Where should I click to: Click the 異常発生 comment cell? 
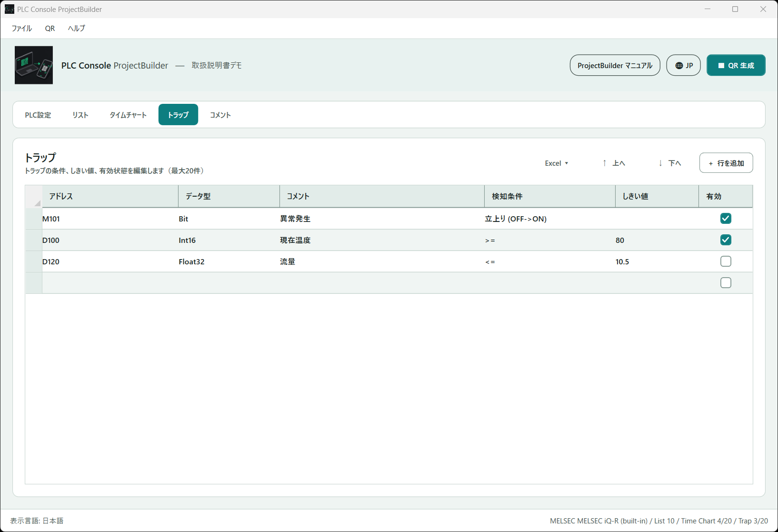point(382,219)
